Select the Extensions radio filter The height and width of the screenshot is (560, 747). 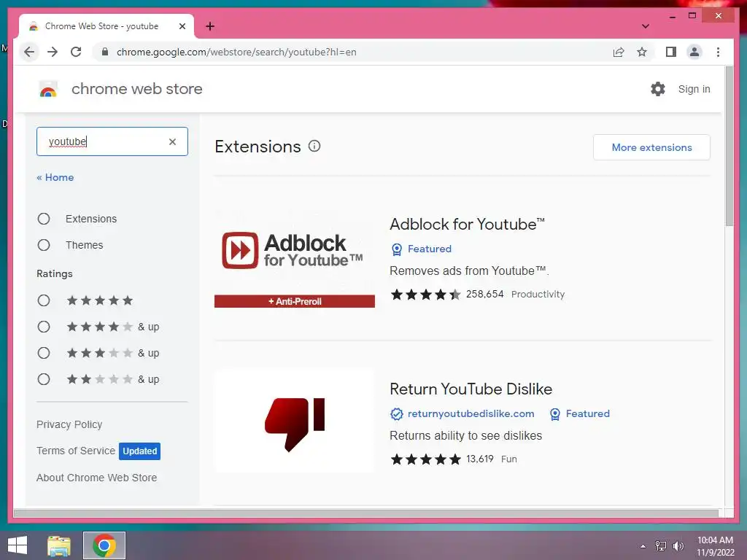(44, 219)
